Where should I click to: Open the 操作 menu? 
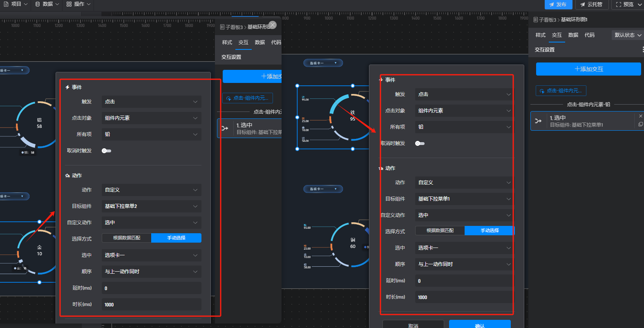78,4
